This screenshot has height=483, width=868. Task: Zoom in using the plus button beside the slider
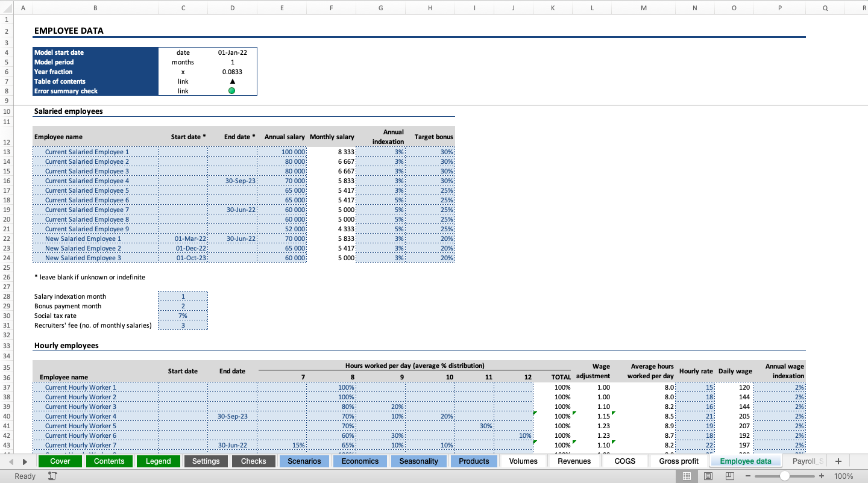click(822, 476)
